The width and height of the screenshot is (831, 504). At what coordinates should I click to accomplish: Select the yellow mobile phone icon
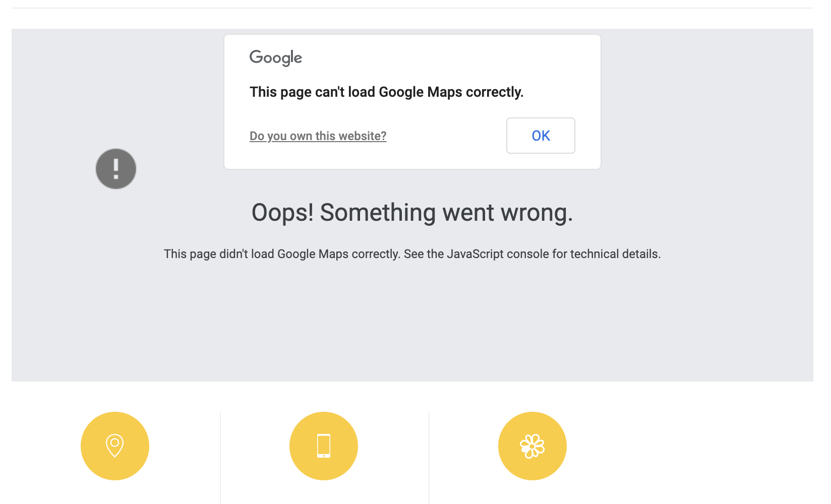(324, 446)
